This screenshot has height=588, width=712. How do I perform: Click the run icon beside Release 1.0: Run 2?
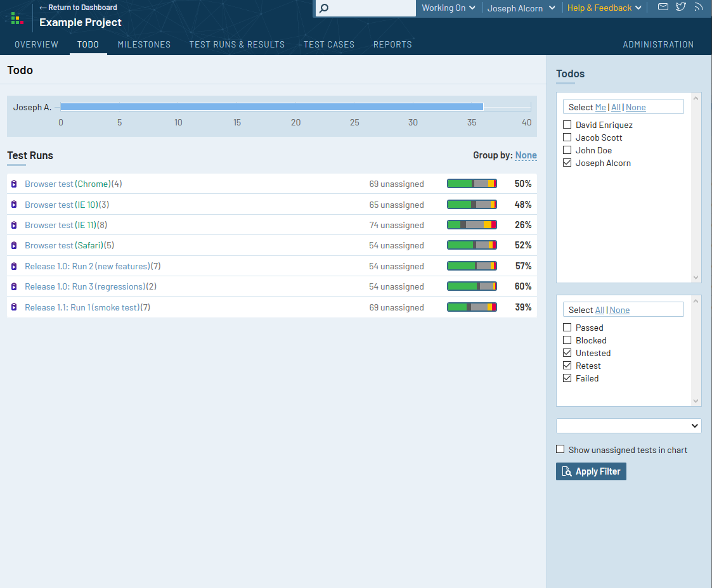pos(14,266)
